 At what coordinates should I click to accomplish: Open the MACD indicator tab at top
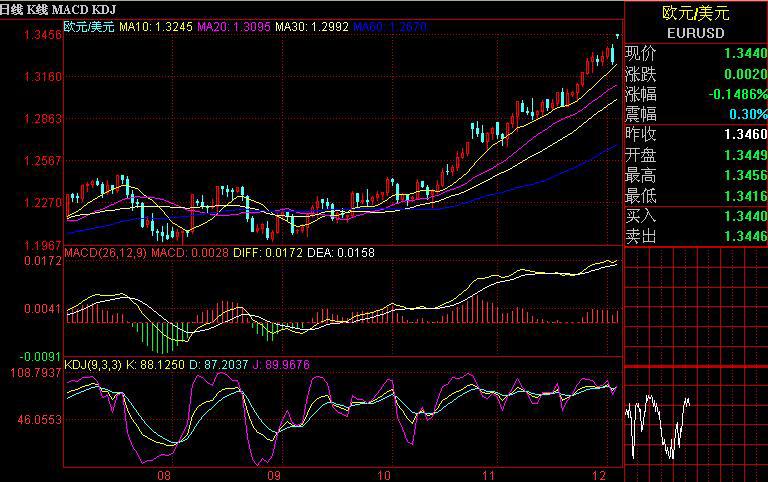pyautogui.click(x=68, y=9)
